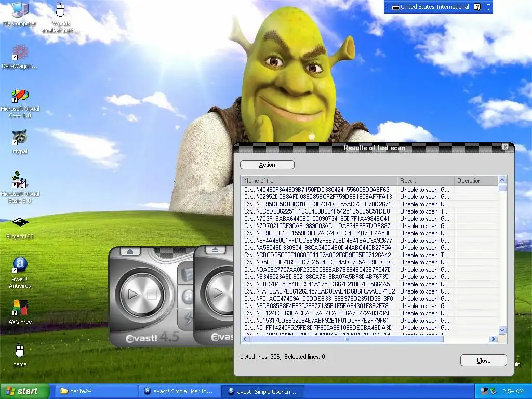Open the Worlds smallest butt... desktop icon
The width and height of the screenshot is (532, 399).
(60, 17)
